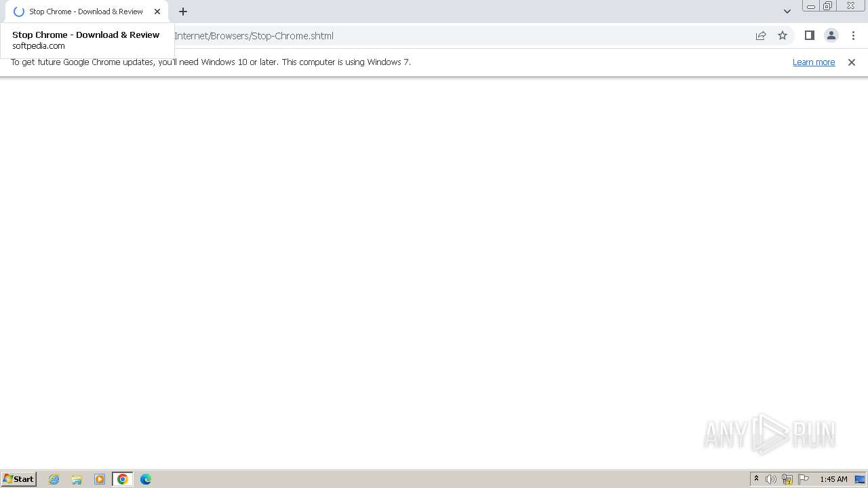
Task: Open the network tray icon
Action: click(x=787, y=479)
